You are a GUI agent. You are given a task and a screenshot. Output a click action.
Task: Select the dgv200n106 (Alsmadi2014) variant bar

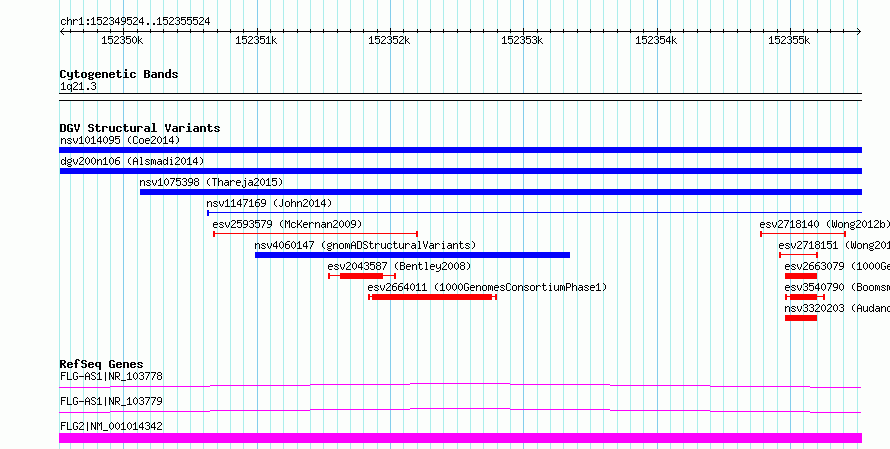point(460,171)
